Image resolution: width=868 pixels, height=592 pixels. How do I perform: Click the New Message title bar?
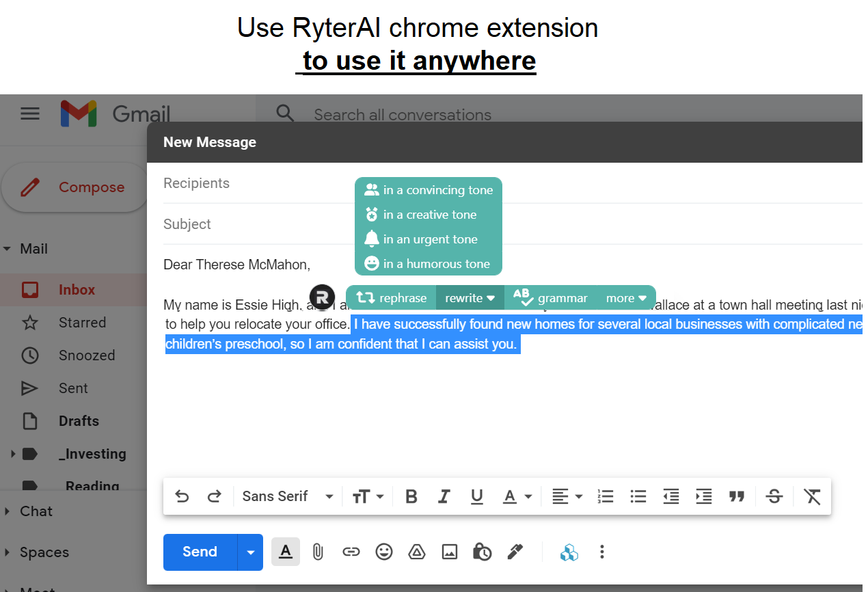click(504, 142)
